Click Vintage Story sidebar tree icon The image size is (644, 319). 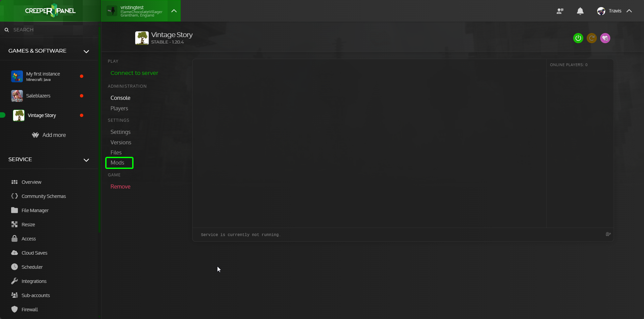[19, 115]
